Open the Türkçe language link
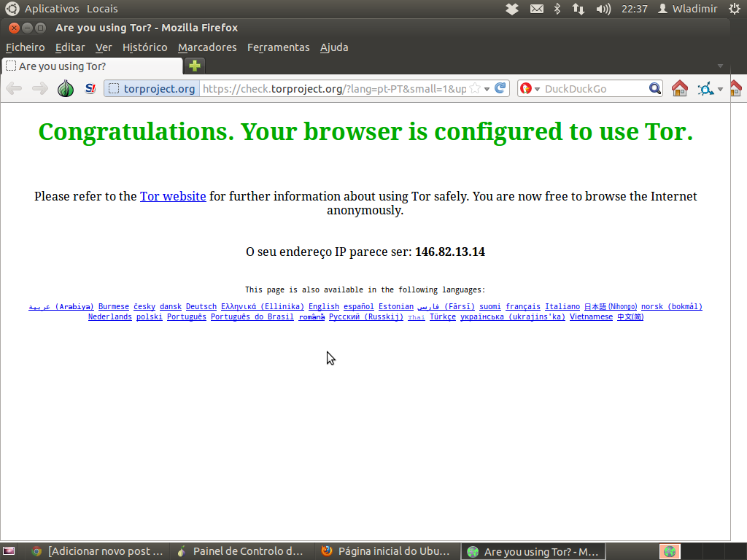 (443, 316)
